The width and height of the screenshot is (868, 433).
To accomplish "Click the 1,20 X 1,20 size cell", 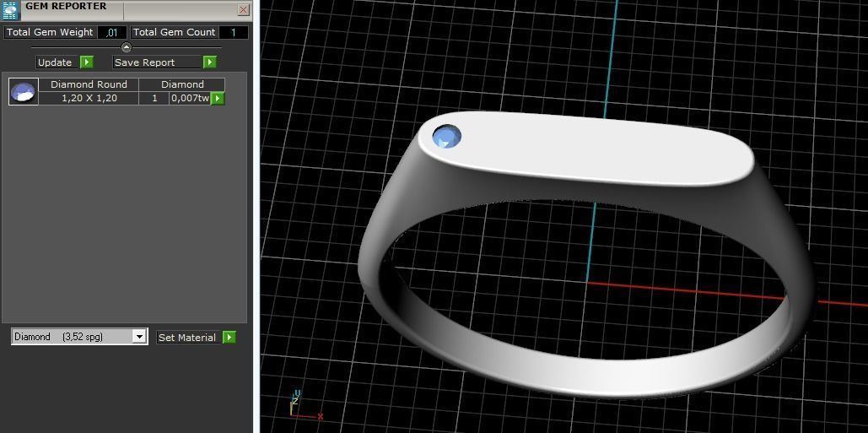I will point(89,98).
